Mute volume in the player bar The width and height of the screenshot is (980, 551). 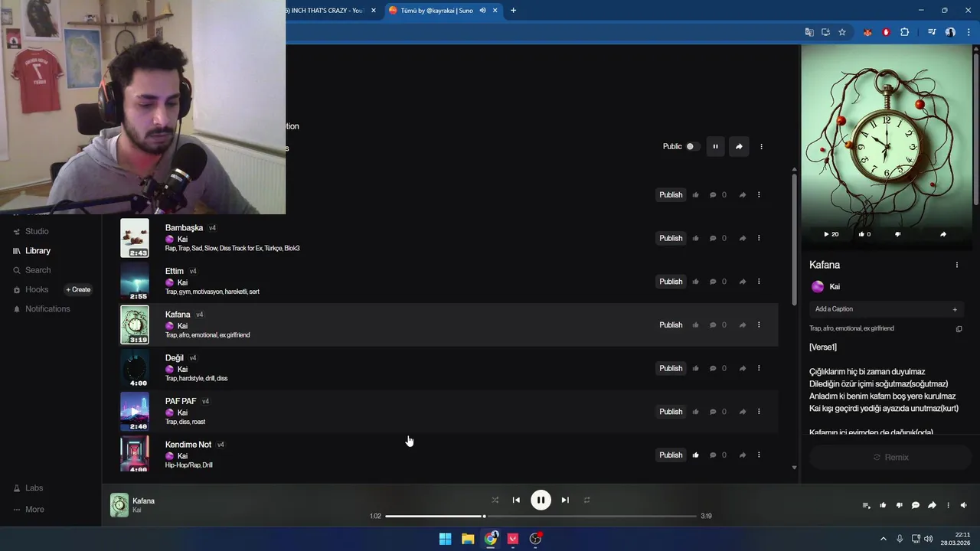[x=964, y=505]
